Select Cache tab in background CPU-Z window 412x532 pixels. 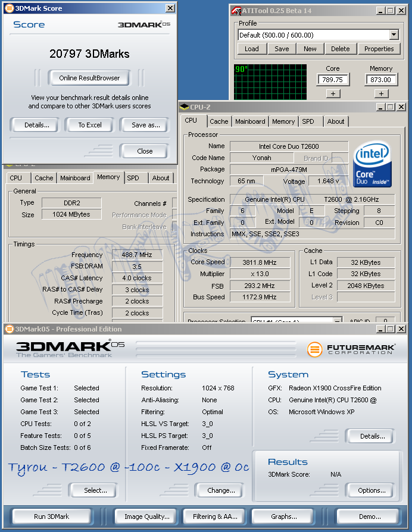click(x=44, y=178)
